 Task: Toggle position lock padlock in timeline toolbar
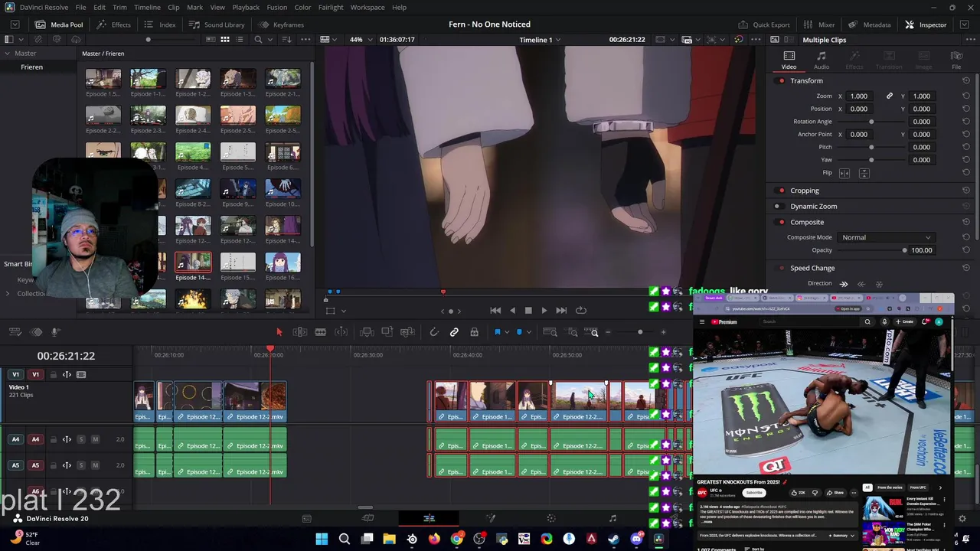pyautogui.click(x=474, y=332)
